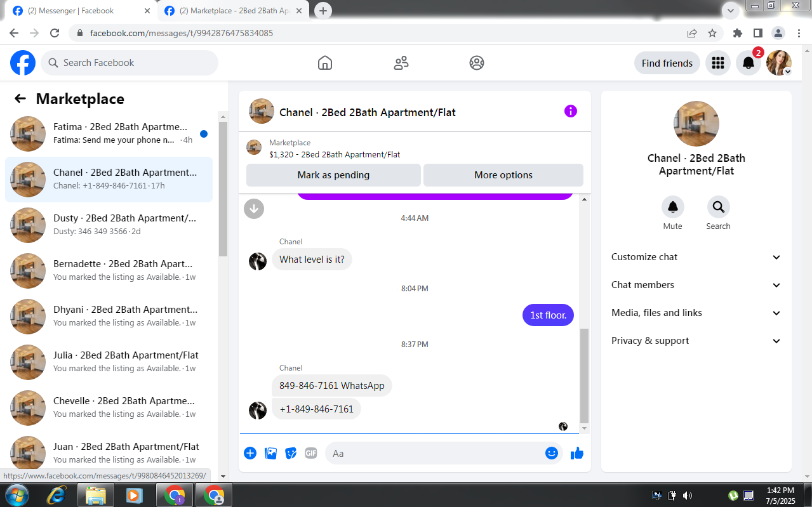Bookmark this page with the star icon
The width and height of the screenshot is (812, 507).
(x=712, y=33)
